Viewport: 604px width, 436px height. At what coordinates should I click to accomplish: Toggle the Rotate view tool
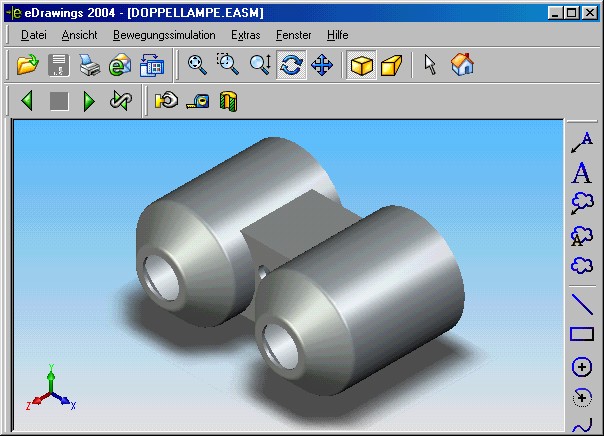[291, 64]
